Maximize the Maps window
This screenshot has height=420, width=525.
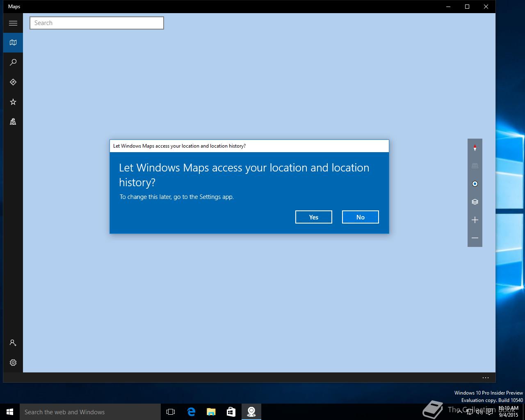(x=467, y=7)
